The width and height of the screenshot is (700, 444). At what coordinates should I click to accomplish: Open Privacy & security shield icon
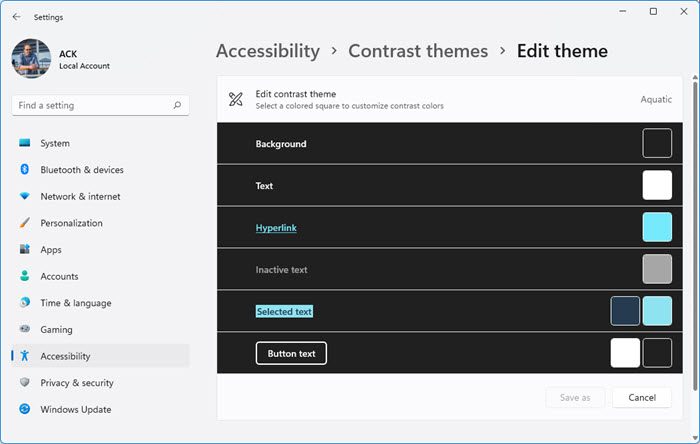tap(25, 382)
